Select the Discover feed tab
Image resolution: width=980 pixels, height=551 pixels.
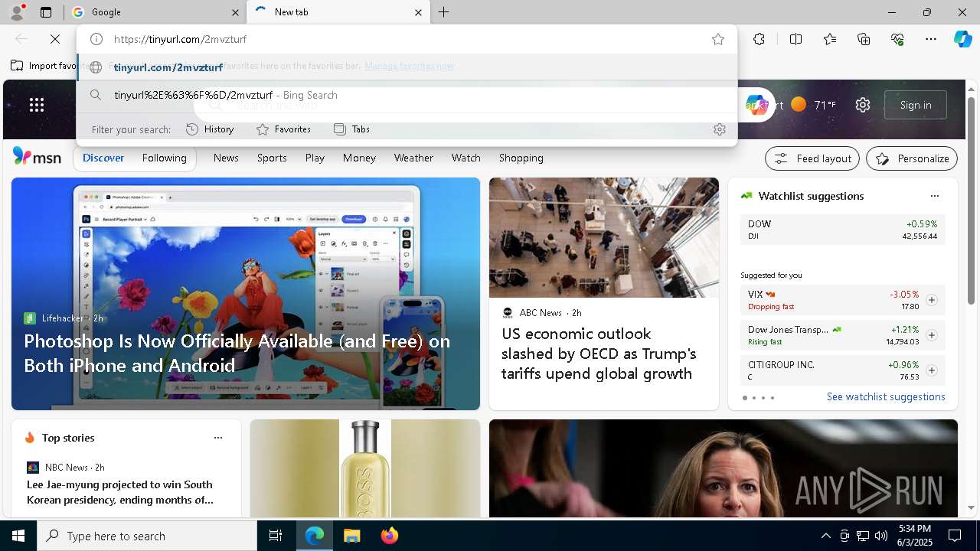(103, 158)
